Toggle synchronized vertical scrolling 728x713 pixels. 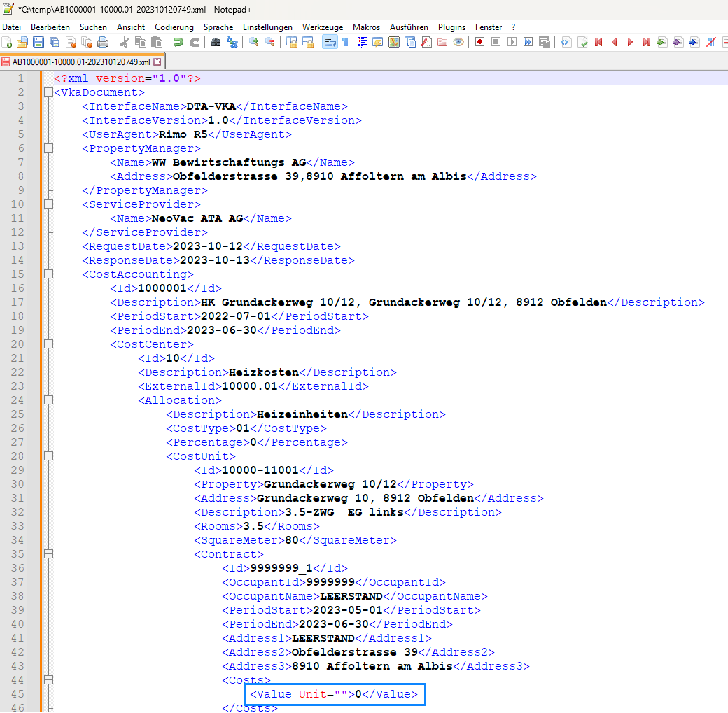click(x=292, y=43)
